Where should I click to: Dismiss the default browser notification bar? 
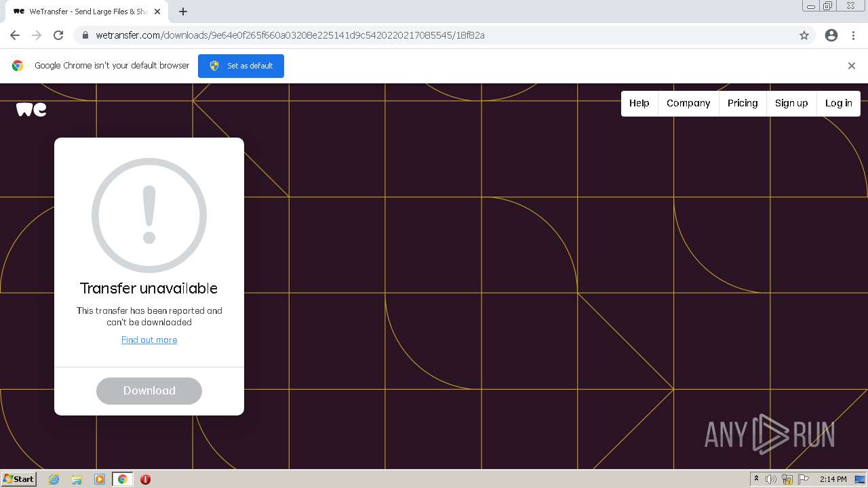[852, 66]
